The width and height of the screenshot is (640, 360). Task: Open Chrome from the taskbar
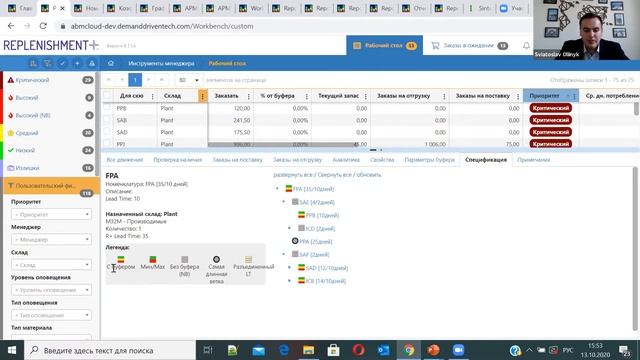pyautogui.click(x=409, y=350)
